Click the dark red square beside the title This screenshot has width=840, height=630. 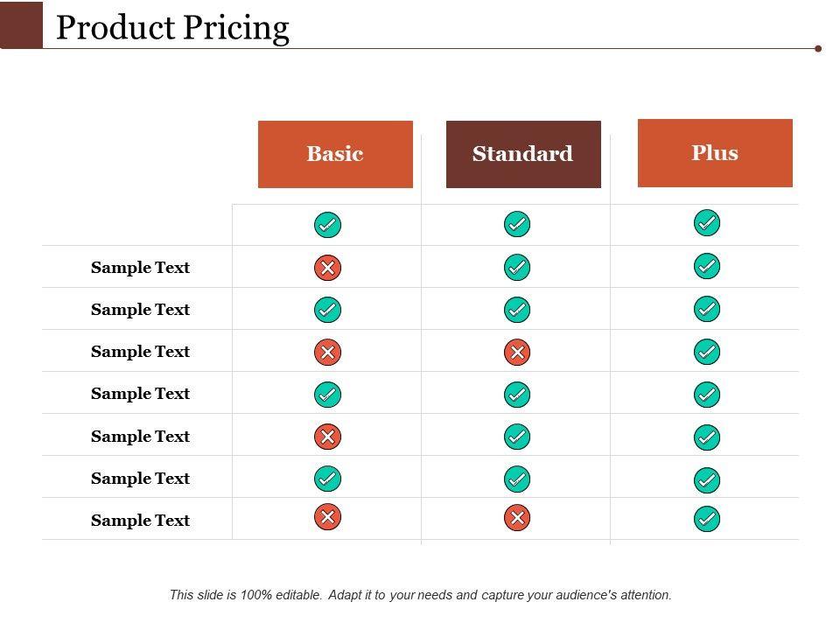tap(21, 24)
